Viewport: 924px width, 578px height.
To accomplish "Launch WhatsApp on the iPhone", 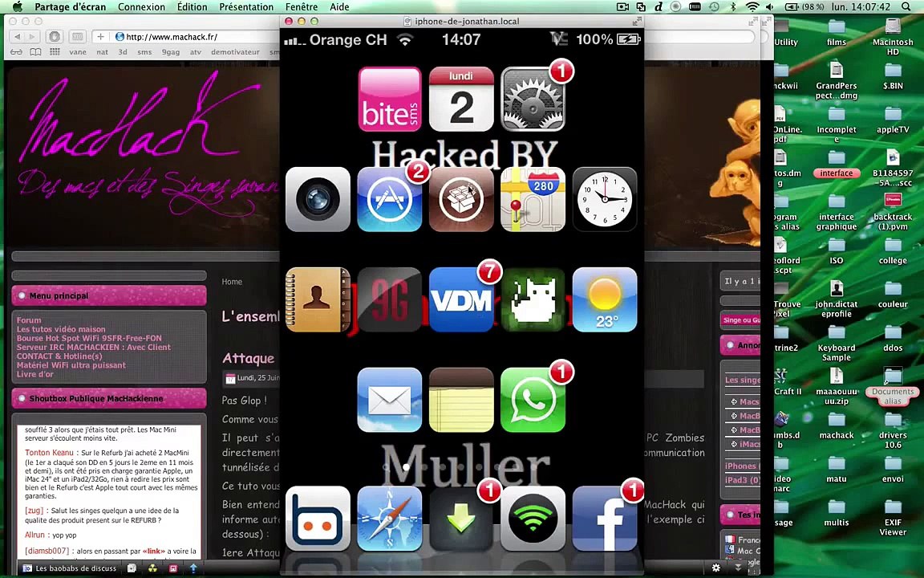I will (x=533, y=400).
